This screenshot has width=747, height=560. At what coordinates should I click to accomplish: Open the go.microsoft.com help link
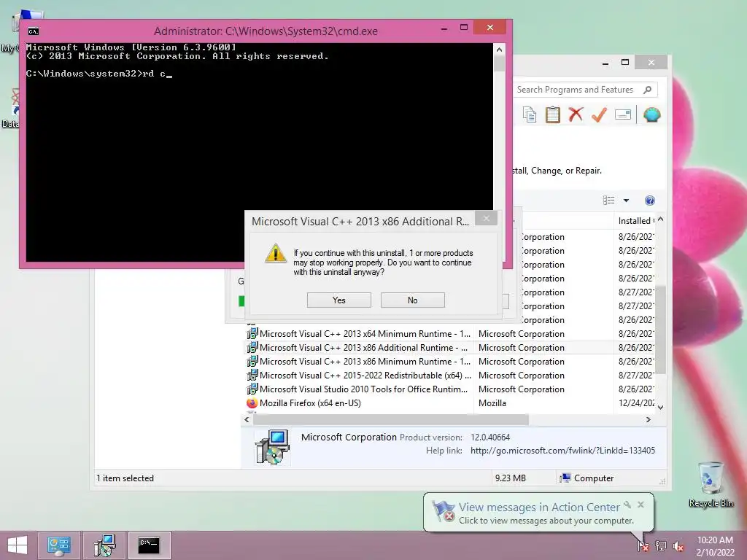(x=562, y=451)
